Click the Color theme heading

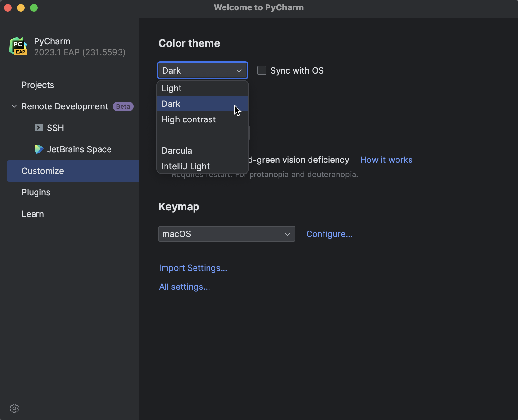point(189,43)
